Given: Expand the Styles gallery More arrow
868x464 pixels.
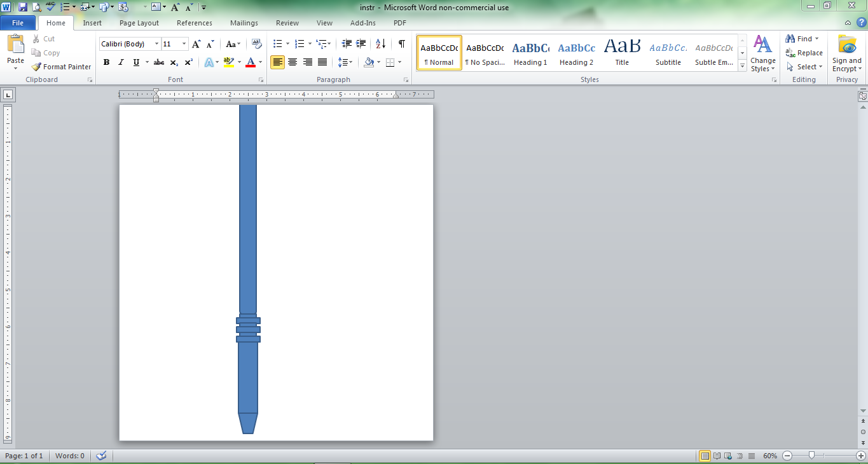Looking at the screenshot, I should tap(742, 65).
